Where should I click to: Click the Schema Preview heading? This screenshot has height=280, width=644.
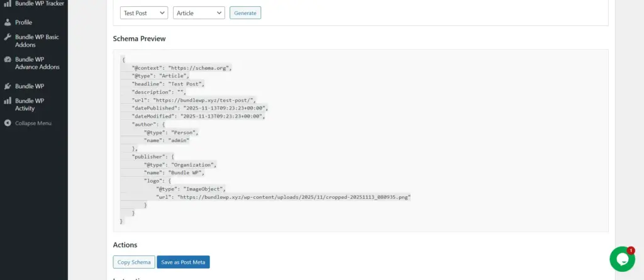point(139,38)
